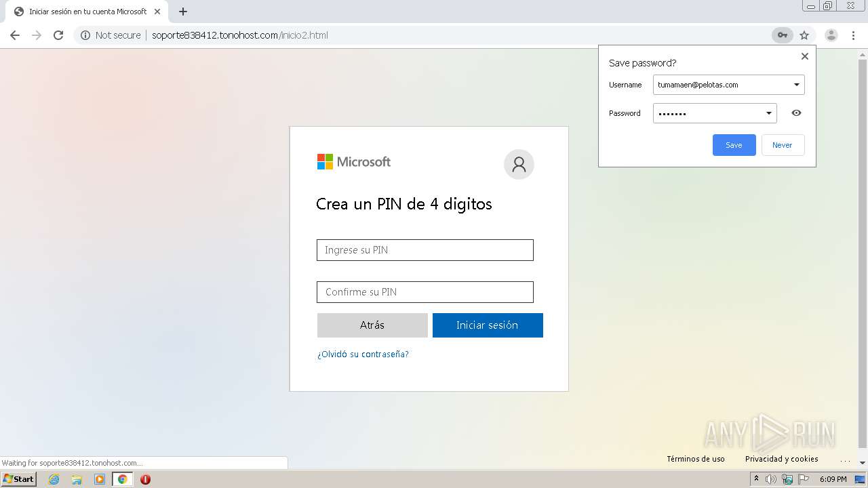Click the page footer ellipsis
Image resolution: width=868 pixels, height=488 pixels.
[845, 460]
